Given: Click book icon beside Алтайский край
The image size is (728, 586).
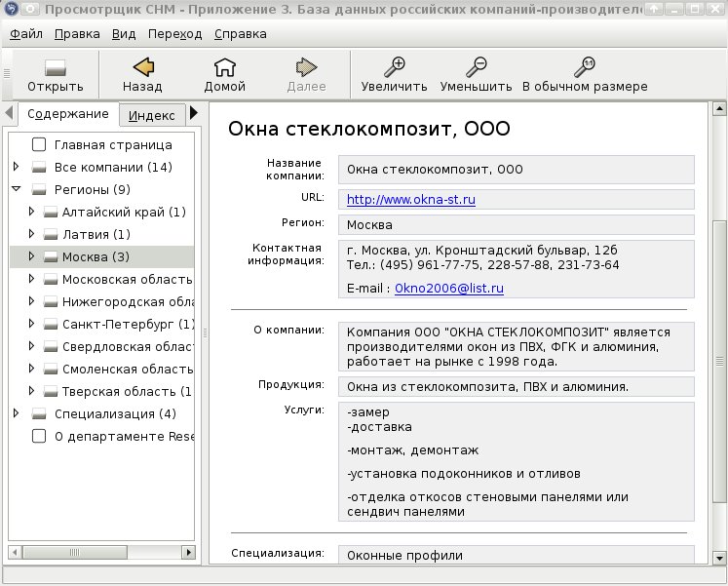Looking at the screenshot, I should click(x=50, y=213).
